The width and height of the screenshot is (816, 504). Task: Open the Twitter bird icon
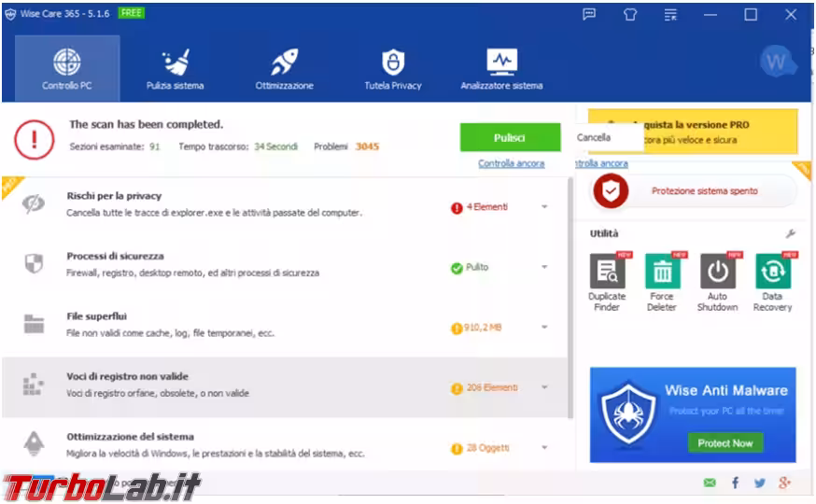(760, 483)
